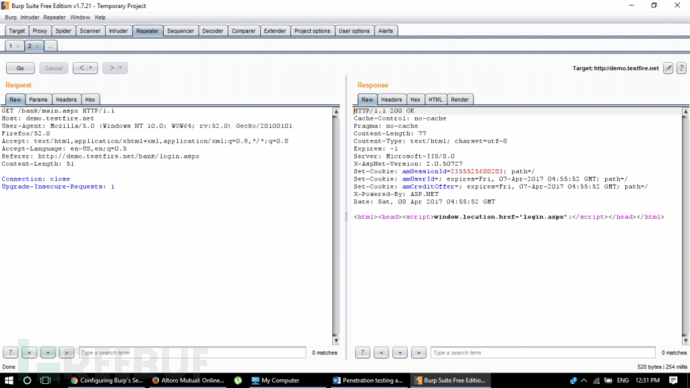Open Task View in taskbar
The image size is (690, 388).
[x=45, y=381]
